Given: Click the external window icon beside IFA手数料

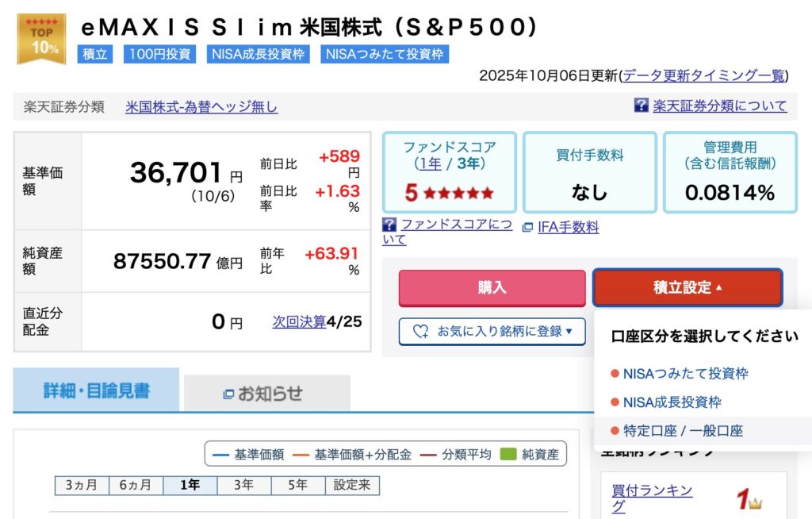Looking at the screenshot, I should 528,228.
